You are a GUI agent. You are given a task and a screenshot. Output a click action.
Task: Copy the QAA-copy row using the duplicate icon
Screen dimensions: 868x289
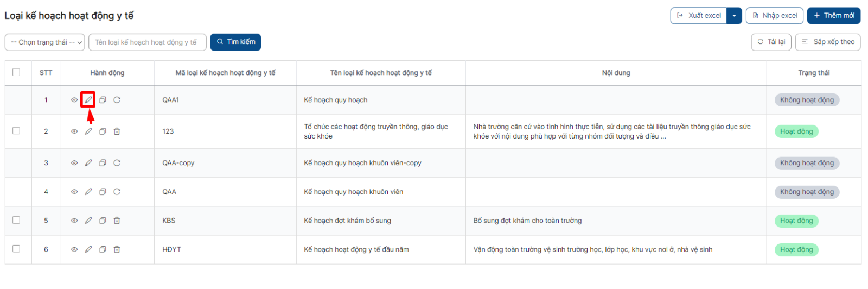[103, 163]
